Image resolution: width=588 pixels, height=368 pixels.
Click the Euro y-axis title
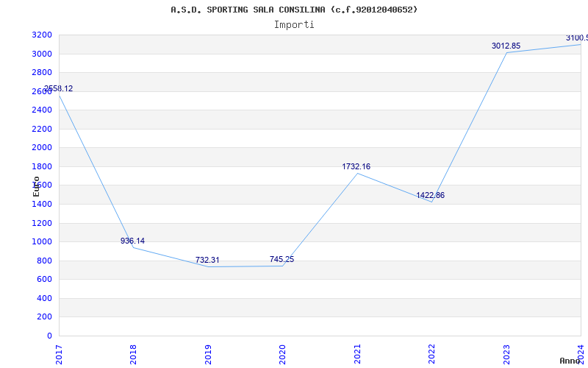coord(36,186)
